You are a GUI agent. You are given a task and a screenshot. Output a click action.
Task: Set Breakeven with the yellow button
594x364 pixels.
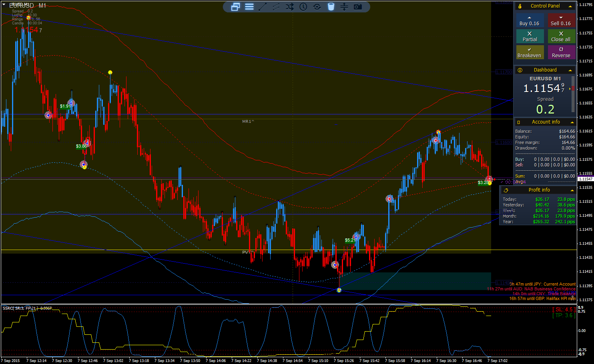pyautogui.click(x=529, y=52)
